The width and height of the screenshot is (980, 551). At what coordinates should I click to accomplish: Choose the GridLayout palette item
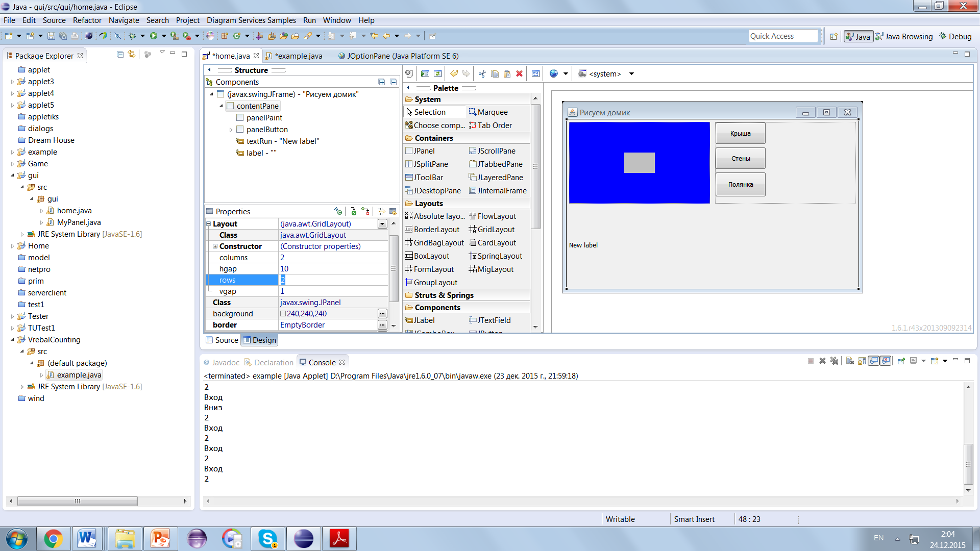tap(492, 230)
